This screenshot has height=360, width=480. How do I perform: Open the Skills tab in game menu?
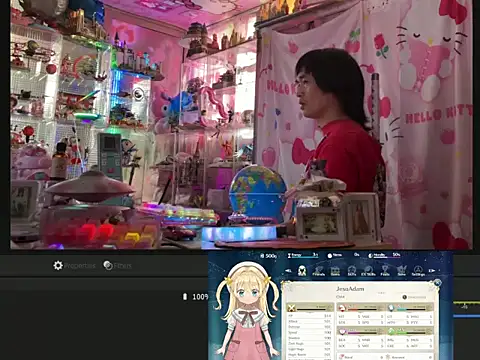pyautogui.click(x=352, y=271)
